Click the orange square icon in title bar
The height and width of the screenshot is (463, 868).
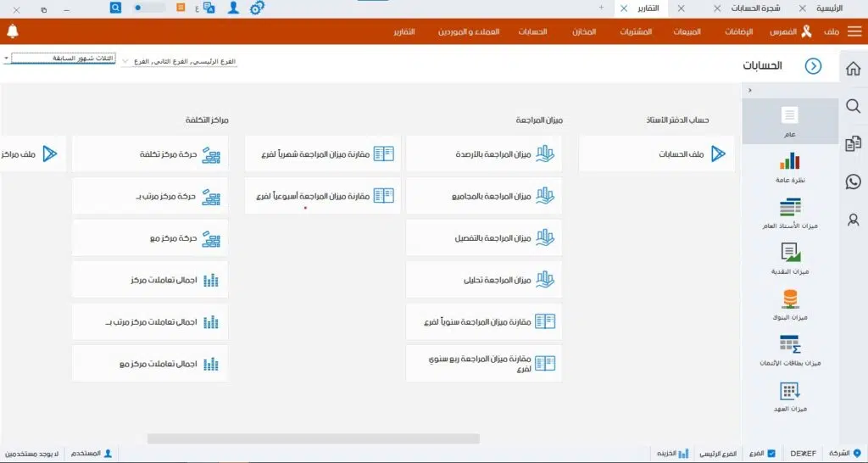point(181,8)
